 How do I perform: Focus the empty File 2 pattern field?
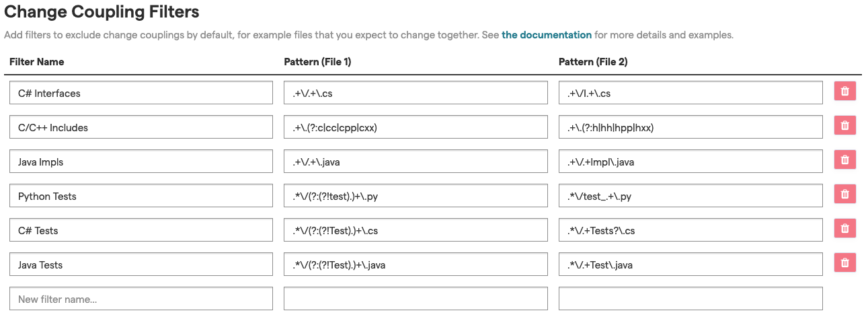click(x=691, y=299)
